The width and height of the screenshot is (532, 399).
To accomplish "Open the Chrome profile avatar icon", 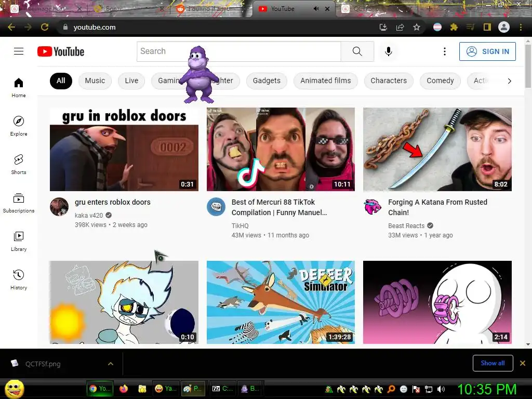I will click(504, 27).
